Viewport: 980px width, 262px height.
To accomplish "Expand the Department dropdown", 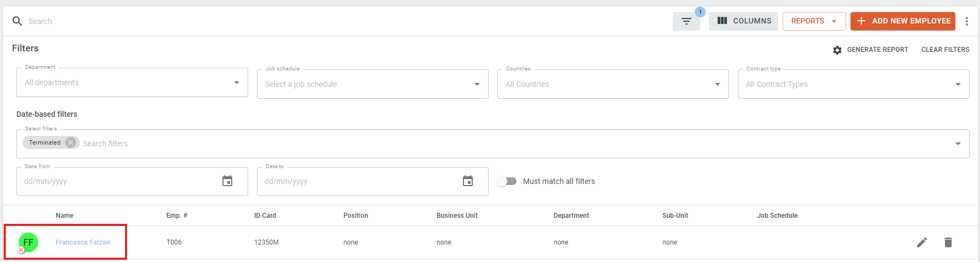I will click(x=132, y=82).
